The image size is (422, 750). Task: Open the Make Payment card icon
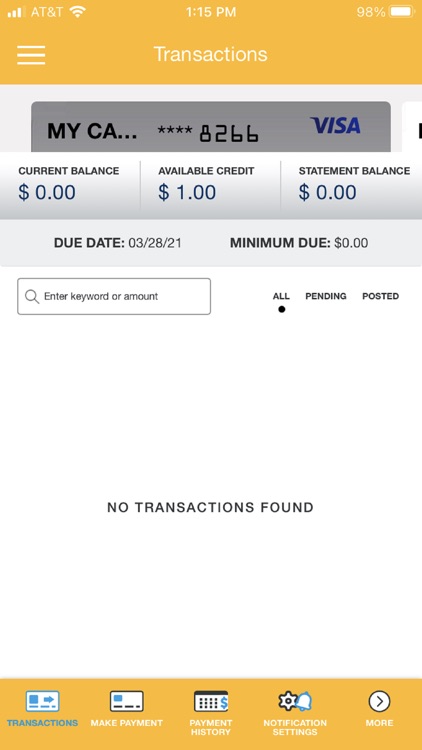coord(126,701)
